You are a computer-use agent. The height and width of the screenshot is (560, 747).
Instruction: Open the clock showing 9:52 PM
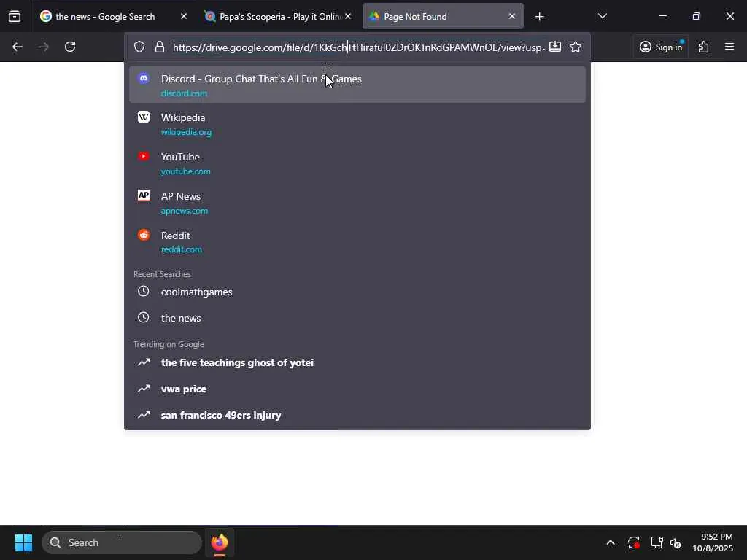click(713, 542)
